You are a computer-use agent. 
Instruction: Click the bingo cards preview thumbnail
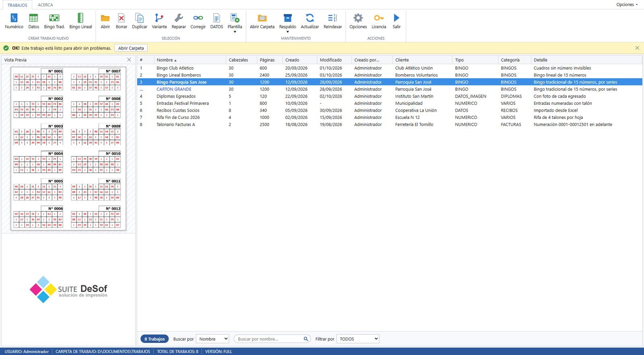point(68,148)
